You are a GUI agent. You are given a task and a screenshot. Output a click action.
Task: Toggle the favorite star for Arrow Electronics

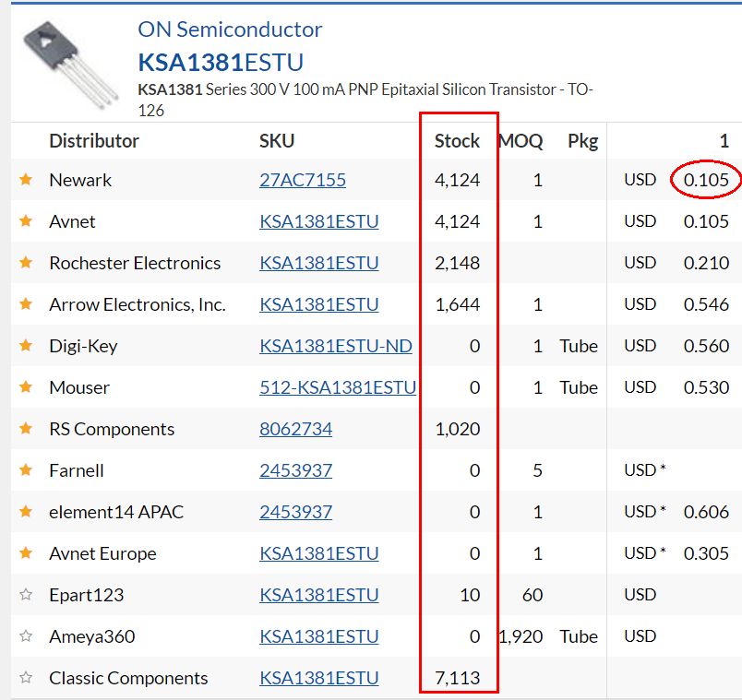(x=26, y=304)
